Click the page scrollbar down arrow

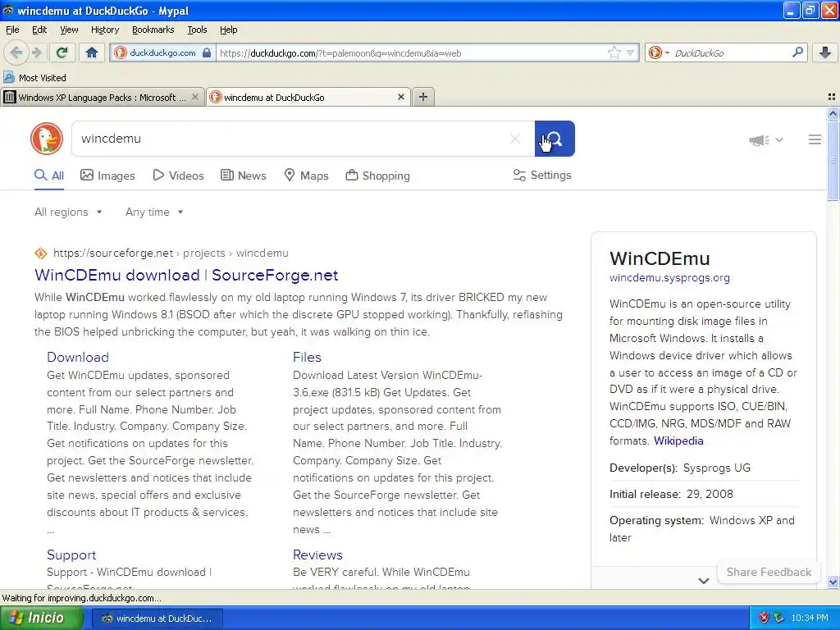coord(833,582)
